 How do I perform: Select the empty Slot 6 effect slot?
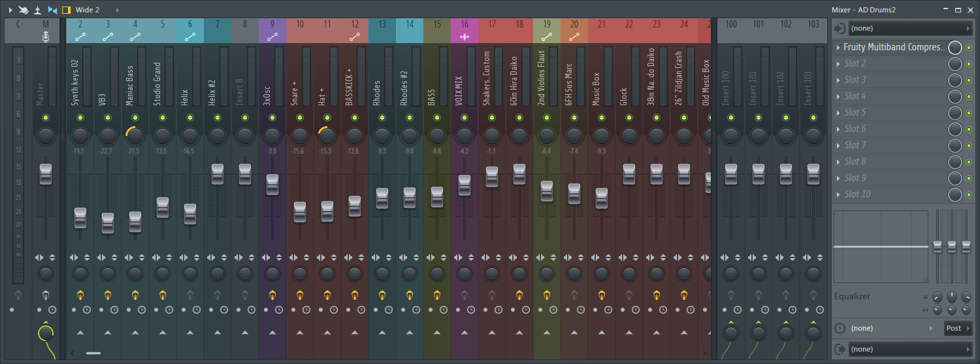tap(890, 129)
